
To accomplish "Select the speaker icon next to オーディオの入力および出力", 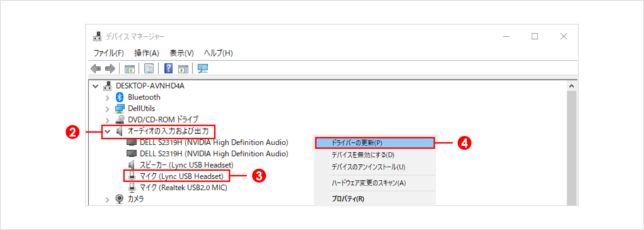I will click(119, 131).
